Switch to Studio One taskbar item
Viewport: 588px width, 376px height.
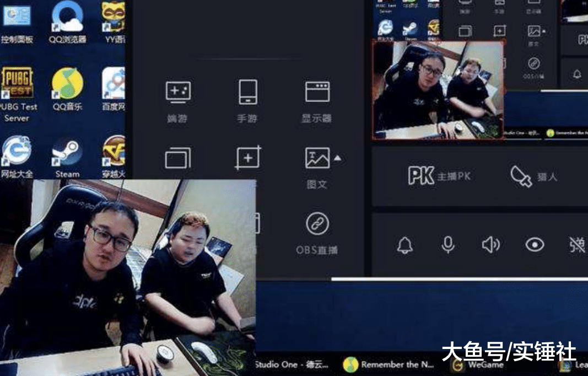(x=293, y=364)
